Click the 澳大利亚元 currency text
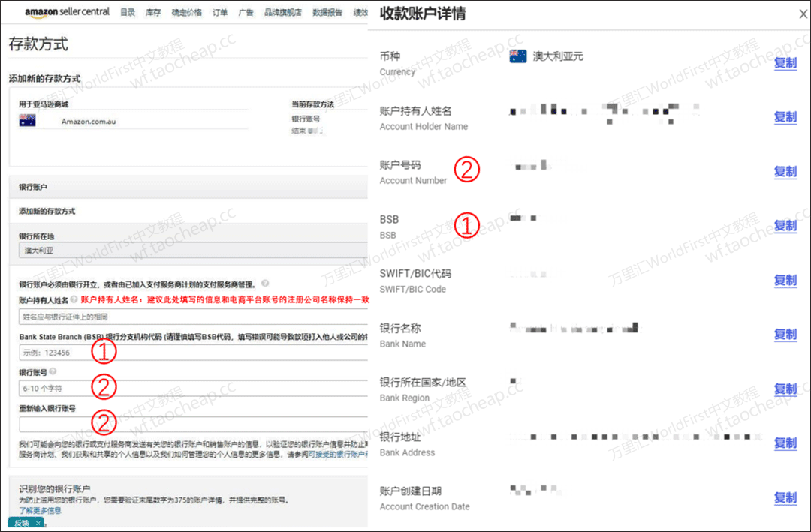The width and height of the screenshot is (811, 532). pyautogui.click(x=558, y=56)
